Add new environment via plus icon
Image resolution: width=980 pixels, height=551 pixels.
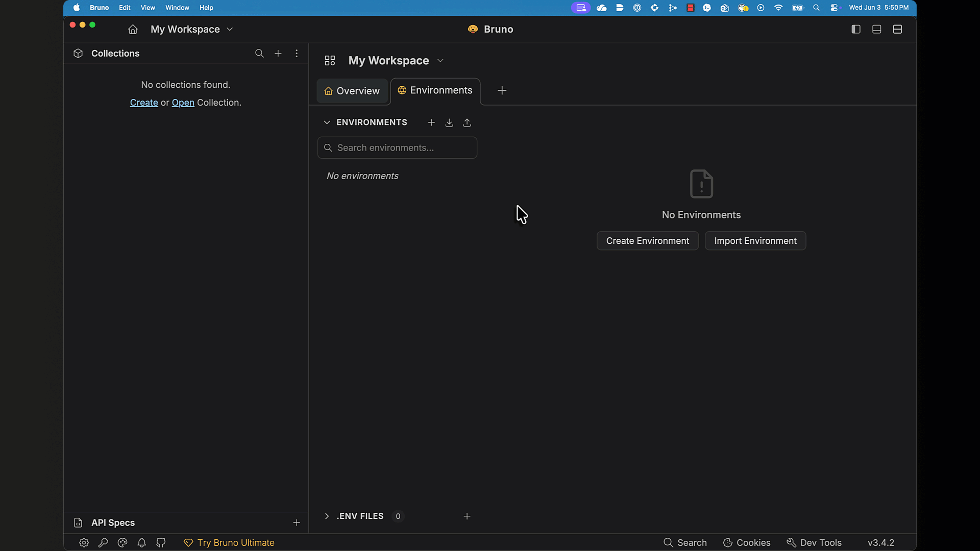[431, 122]
